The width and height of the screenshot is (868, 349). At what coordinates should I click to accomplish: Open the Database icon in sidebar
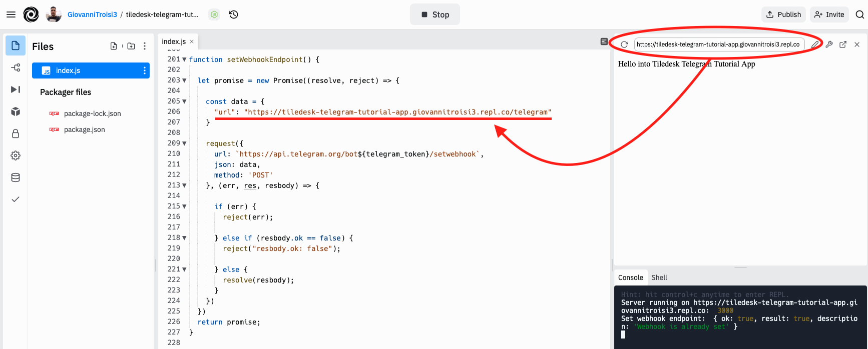[x=16, y=177]
